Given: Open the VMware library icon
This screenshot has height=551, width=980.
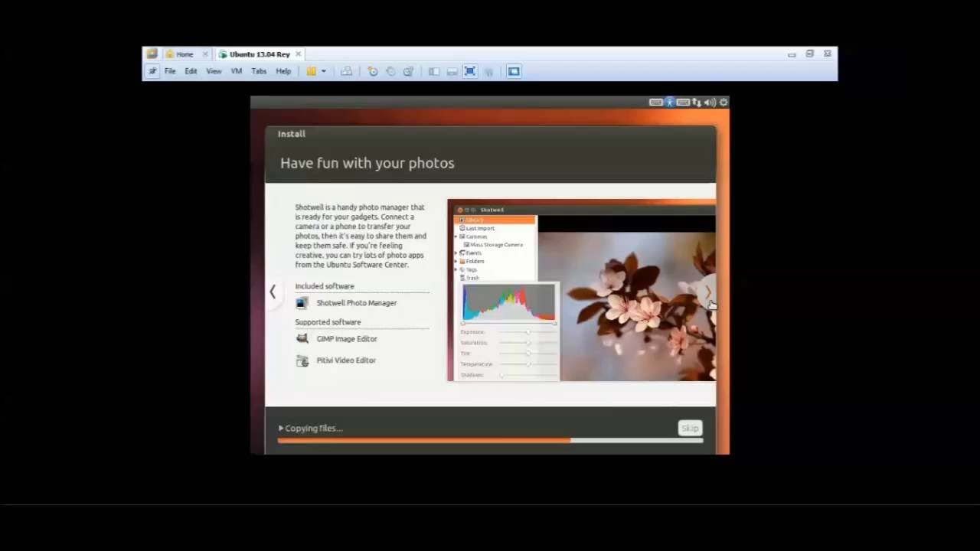Looking at the screenshot, I should (x=152, y=54).
